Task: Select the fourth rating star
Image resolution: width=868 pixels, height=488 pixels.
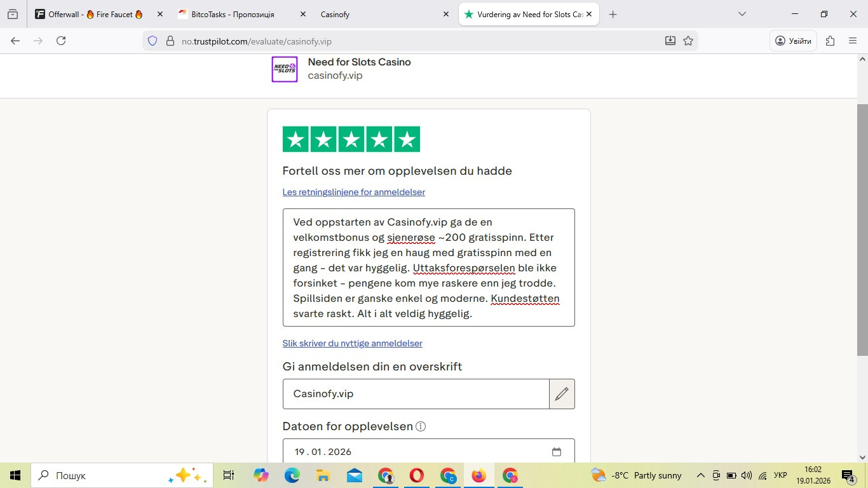Action: [x=379, y=139]
